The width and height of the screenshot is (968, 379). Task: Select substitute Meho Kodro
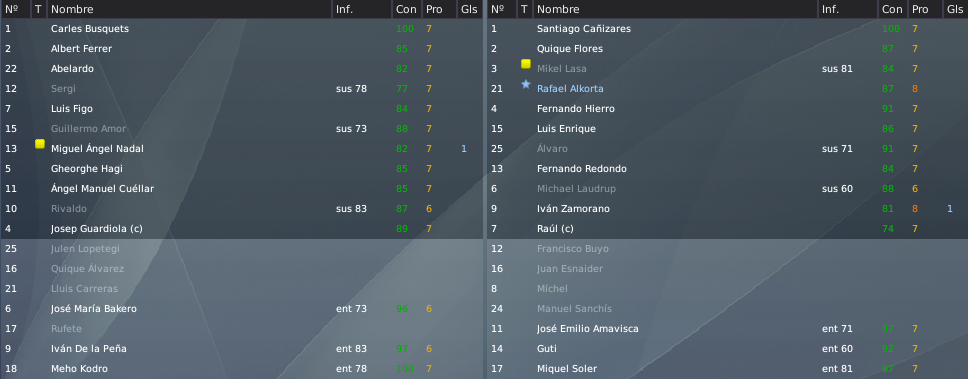[x=241, y=369]
